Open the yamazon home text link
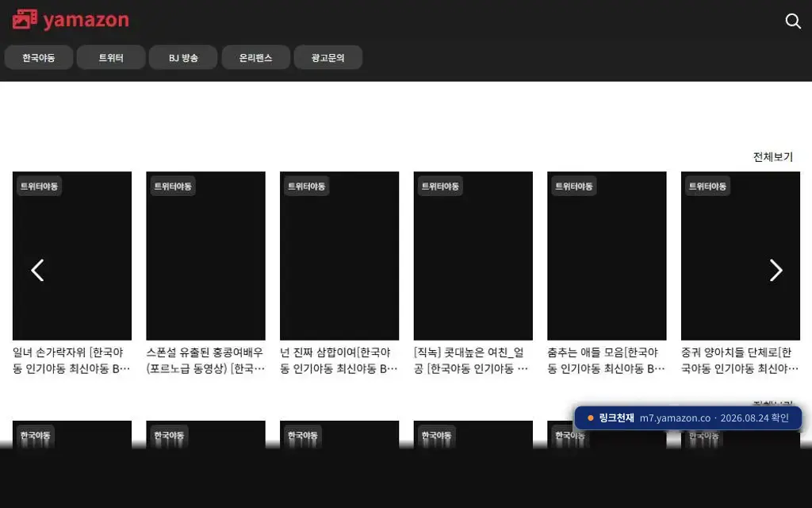The height and width of the screenshot is (508, 812). [x=86, y=20]
